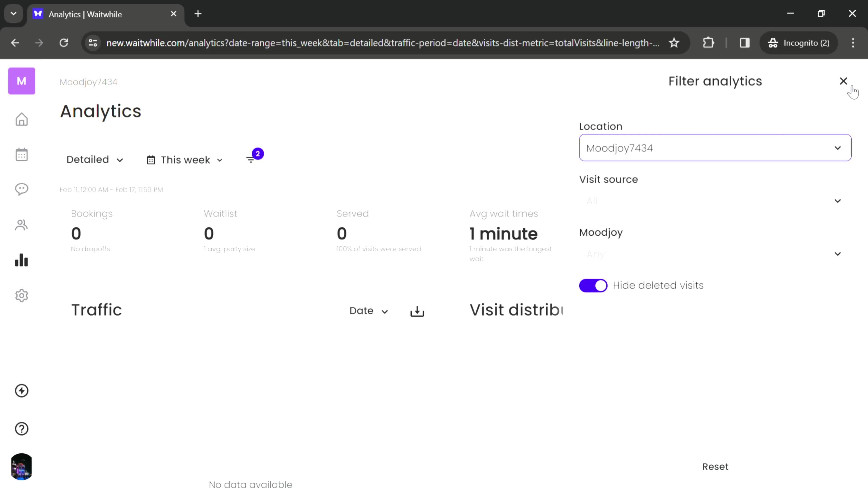Open the Detailed view dropdown

point(95,160)
